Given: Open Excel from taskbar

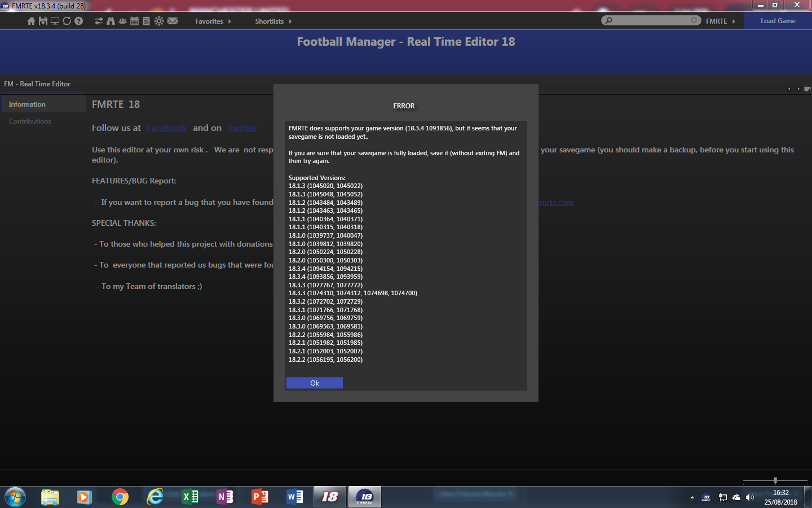Looking at the screenshot, I should click(x=190, y=497).
